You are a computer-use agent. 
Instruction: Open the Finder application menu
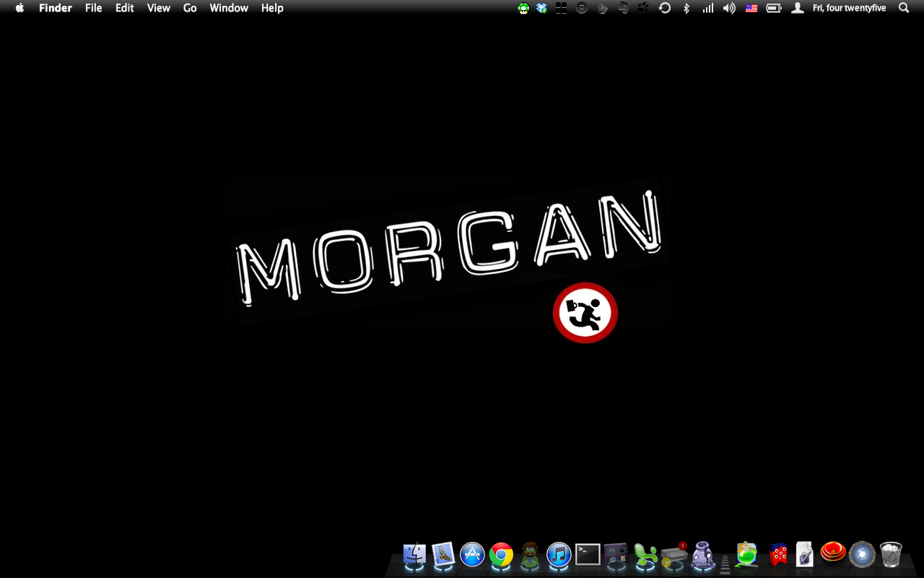(56, 8)
